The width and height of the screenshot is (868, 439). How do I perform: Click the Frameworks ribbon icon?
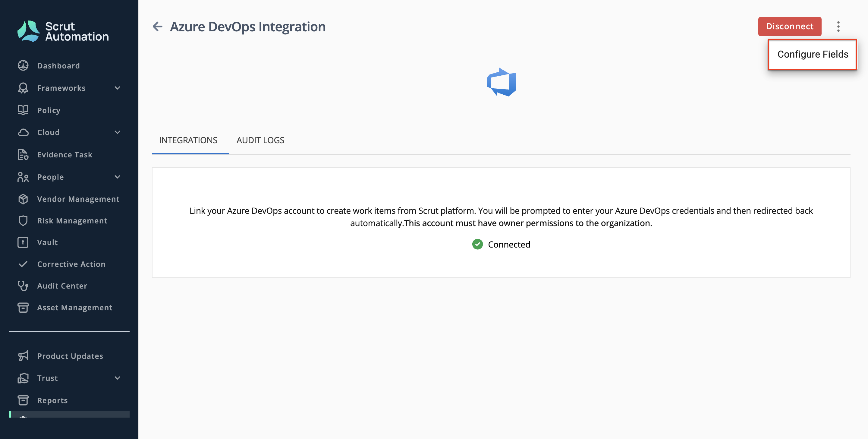[x=23, y=88]
